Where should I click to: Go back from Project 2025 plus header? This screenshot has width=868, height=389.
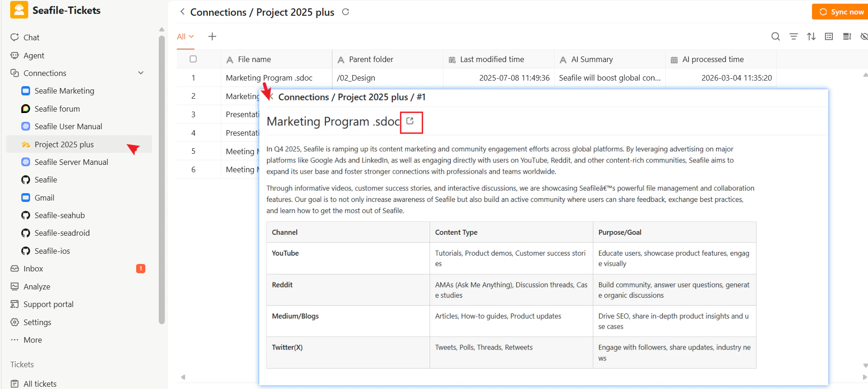182,12
